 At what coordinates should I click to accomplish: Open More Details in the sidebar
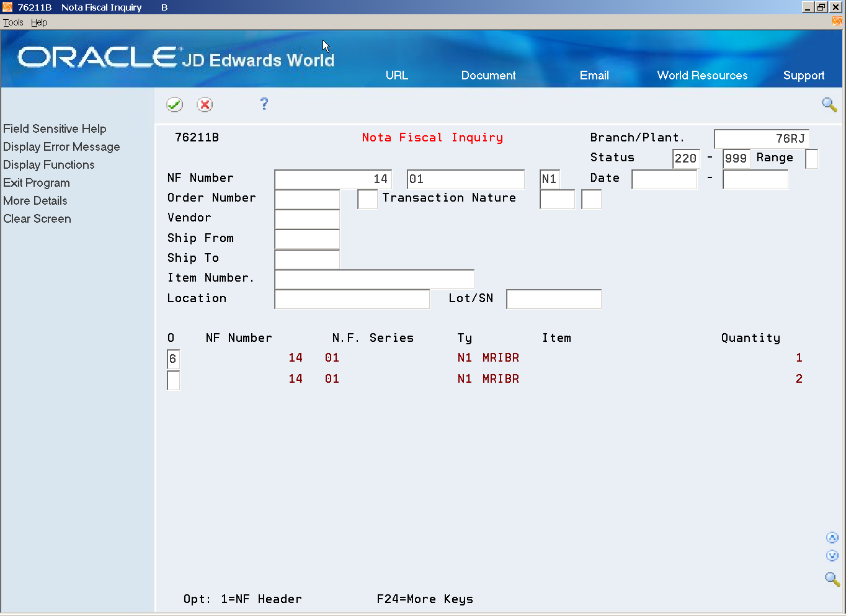tap(35, 200)
